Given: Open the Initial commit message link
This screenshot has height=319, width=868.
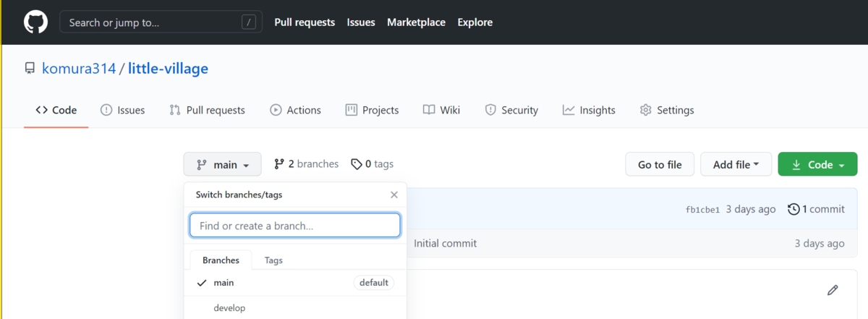Looking at the screenshot, I should tap(446, 243).
